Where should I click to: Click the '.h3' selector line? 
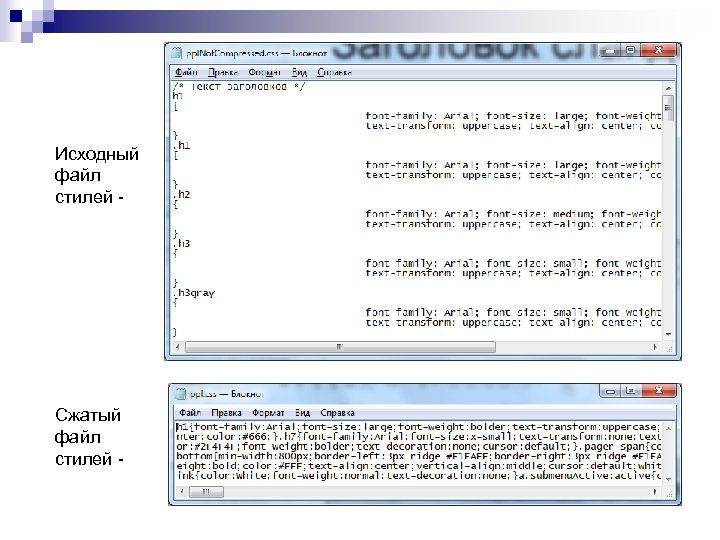coord(182,243)
